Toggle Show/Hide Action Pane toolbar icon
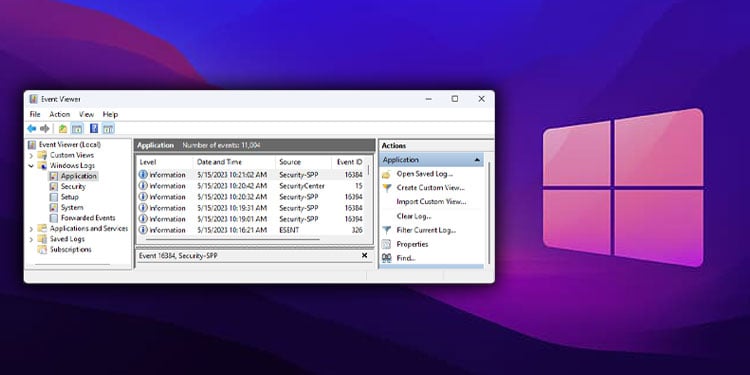The height and width of the screenshot is (375, 750). coord(108,129)
